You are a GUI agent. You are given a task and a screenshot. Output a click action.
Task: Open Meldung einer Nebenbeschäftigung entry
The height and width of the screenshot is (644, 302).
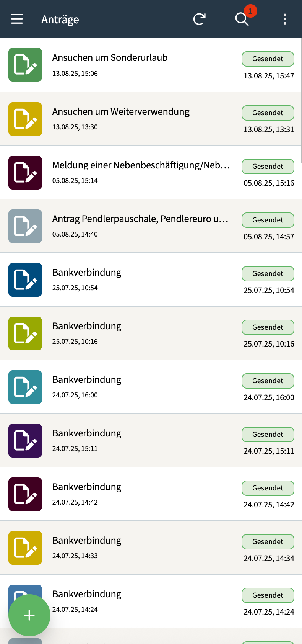(151, 172)
